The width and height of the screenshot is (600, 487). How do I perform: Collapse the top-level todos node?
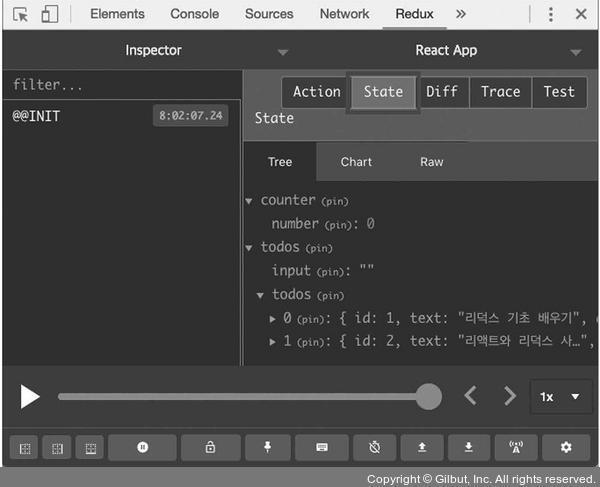[x=249, y=248]
